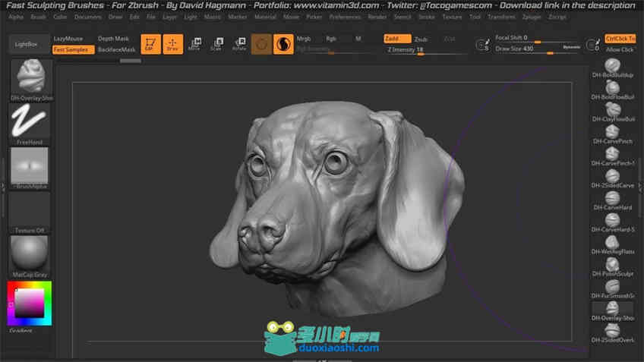This screenshot has height=362, width=644.
Task: Open the Color menu
Action: (60, 17)
